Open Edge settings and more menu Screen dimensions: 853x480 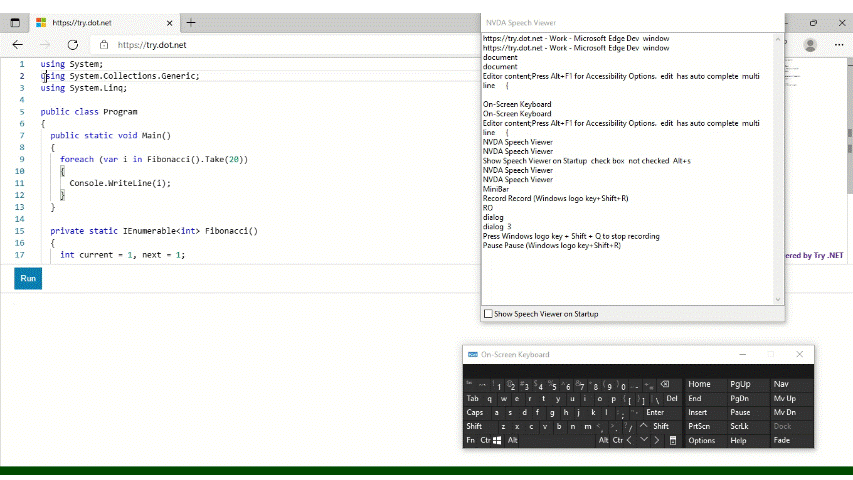(x=839, y=45)
